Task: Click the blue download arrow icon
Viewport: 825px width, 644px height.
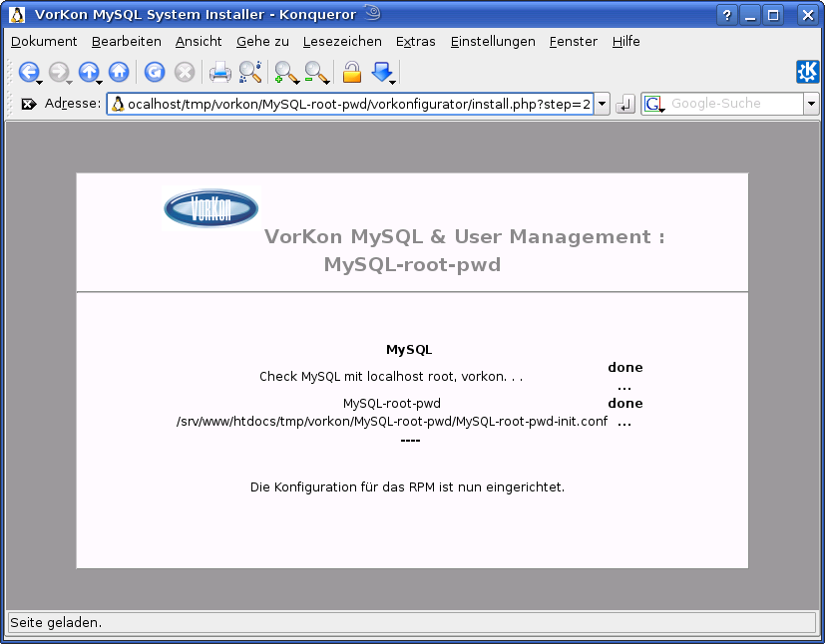Action: (x=384, y=72)
